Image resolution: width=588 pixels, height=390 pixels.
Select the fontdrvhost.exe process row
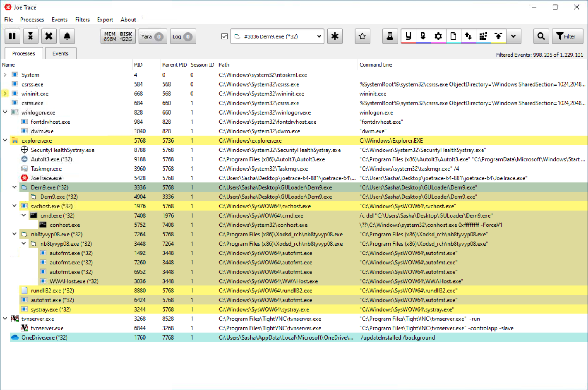(304, 122)
